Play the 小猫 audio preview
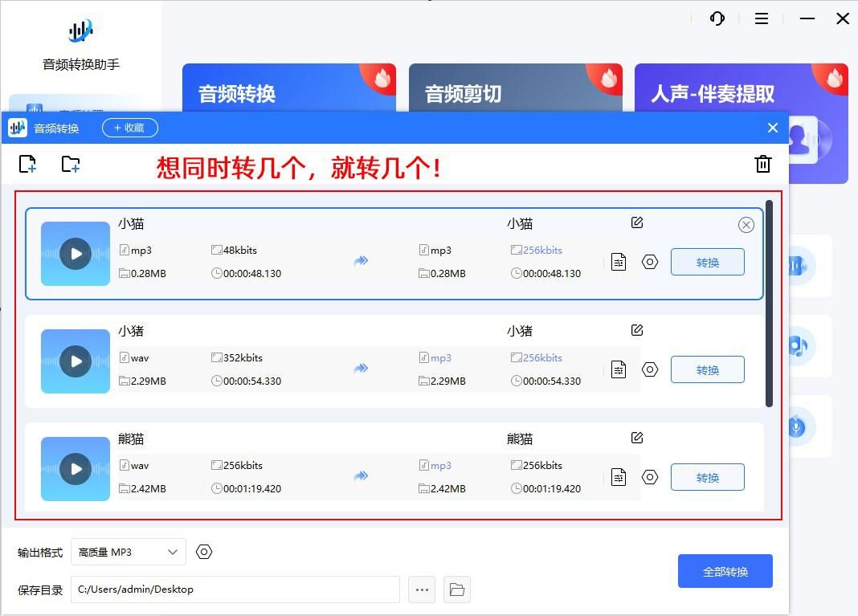 point(75,254)
